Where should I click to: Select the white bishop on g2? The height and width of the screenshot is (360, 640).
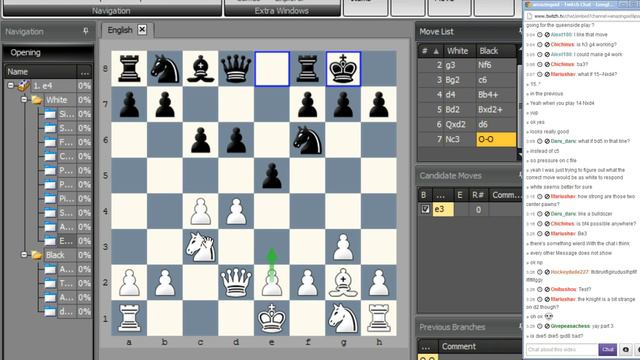(343, 282)
